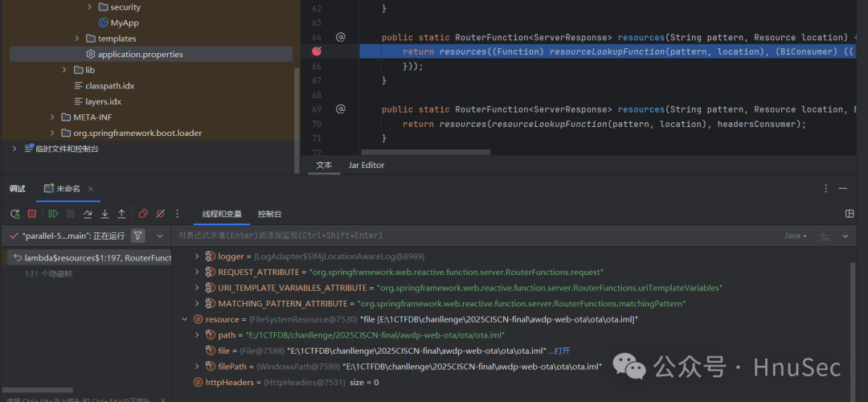Click the logger static field icon

click(x=210, y=256)
